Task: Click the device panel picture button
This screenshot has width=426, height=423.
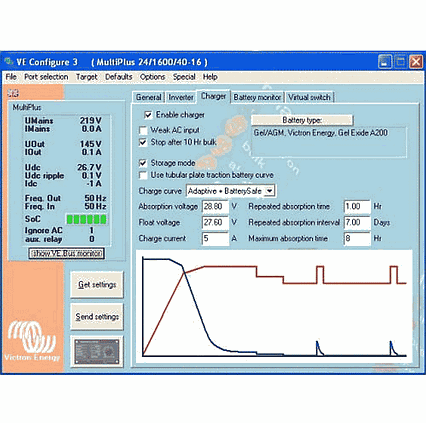Action: point(97,351)
